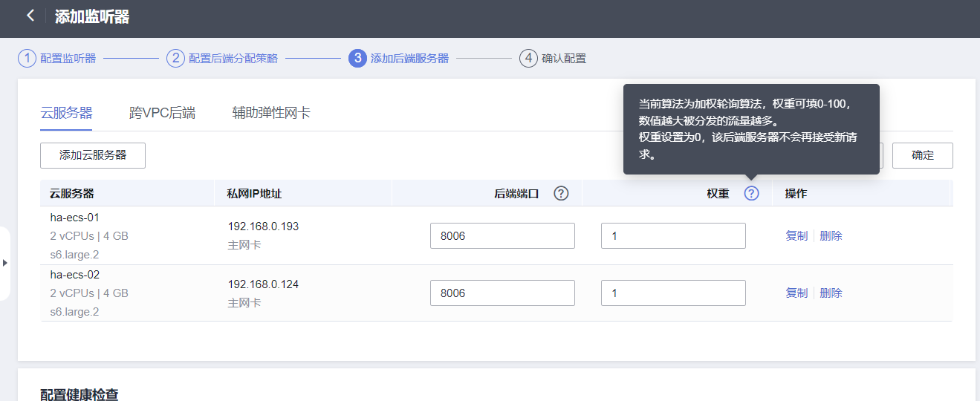Focus weight field for ha-ecs-01
The width and height of the screenshot is (980, 401).
pyautogui.click(x=673, y=235)
